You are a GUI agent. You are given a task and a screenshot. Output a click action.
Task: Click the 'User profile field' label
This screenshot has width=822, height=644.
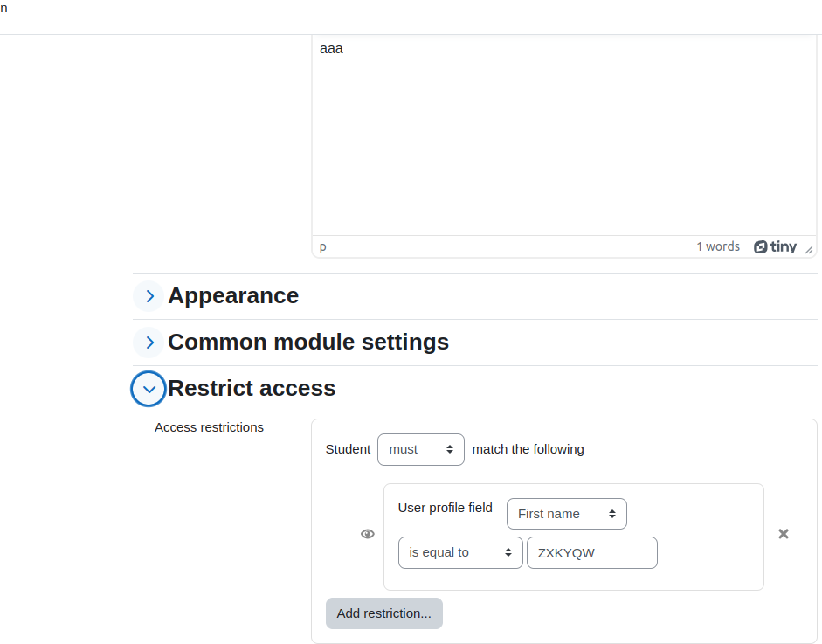[446, 508]
